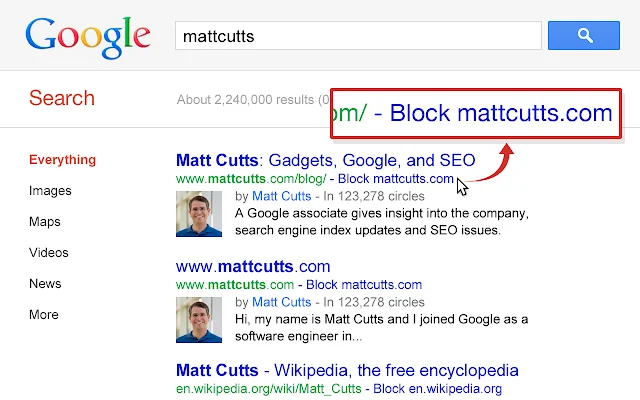The height and width of the screenshot is (400, 640).
Task: Click Block mattcutts.com under the second result
Action: click(364, 284)
